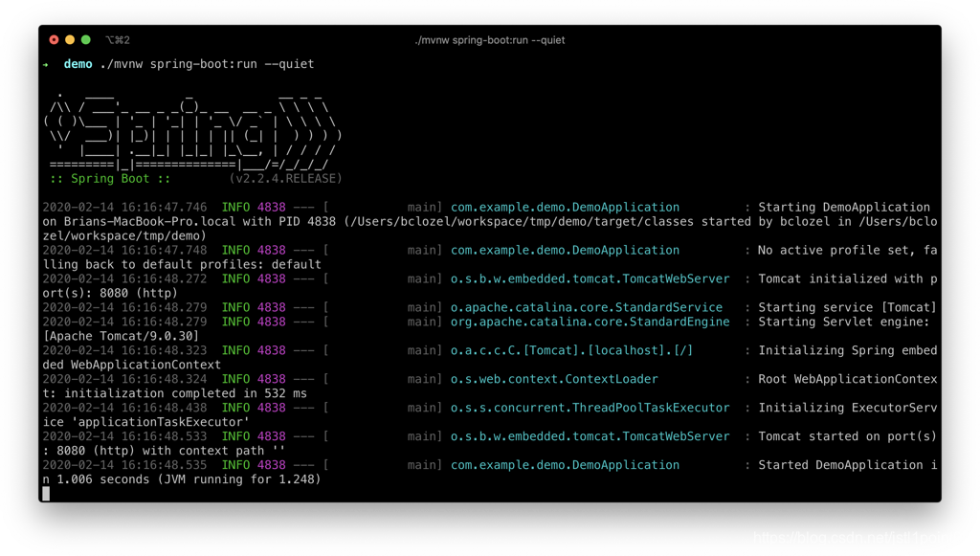Click the '⌥⌘2' shortcut label in title bar
This screenshot has width=980, height=556.
[x=118, y=40]
